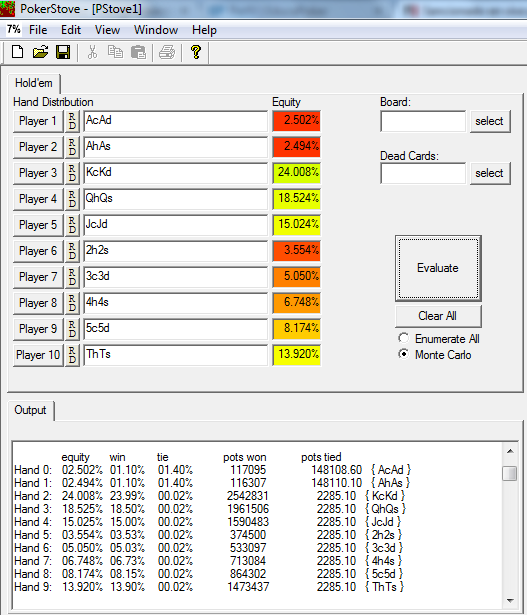Click the red 2.502% equity box
The width and height of the screenshot is (527, 615).
[297, 121]
